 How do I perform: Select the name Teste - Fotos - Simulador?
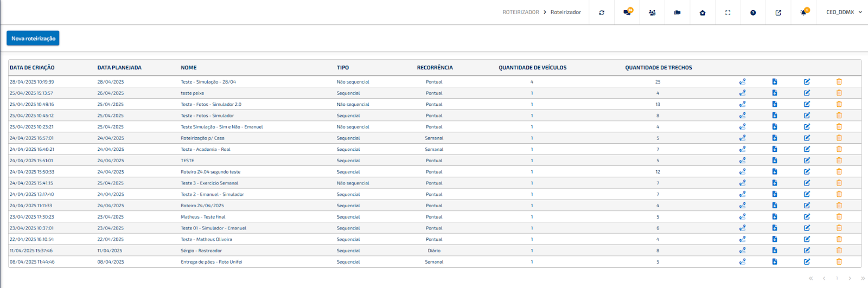207,116
